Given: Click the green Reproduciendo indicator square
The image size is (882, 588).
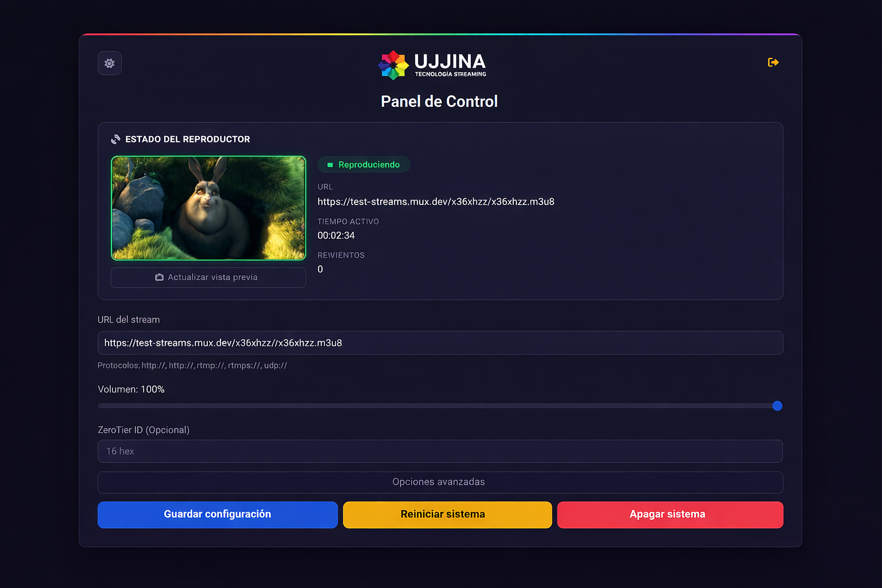Looking at the screenshot, I should [330, 165].
